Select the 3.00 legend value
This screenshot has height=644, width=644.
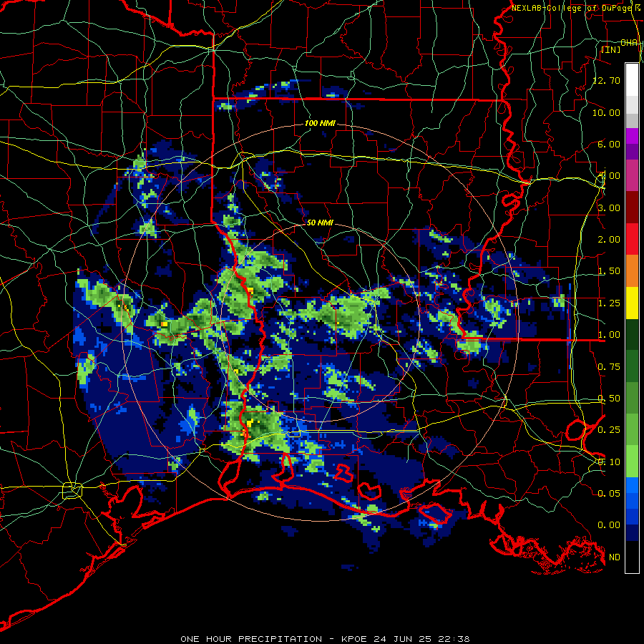pyautogui.click(x=609, y=208)
